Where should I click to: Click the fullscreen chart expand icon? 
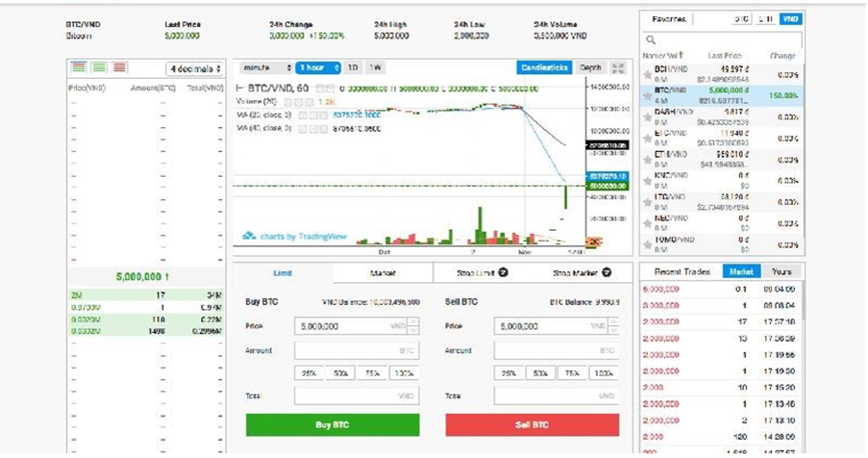[618, 68]
